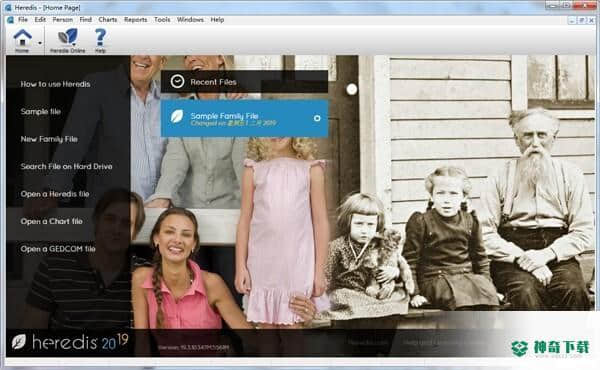600x370 pixels.
Task: Click the Heredis icon in title bar
Action: pos(8,7)
